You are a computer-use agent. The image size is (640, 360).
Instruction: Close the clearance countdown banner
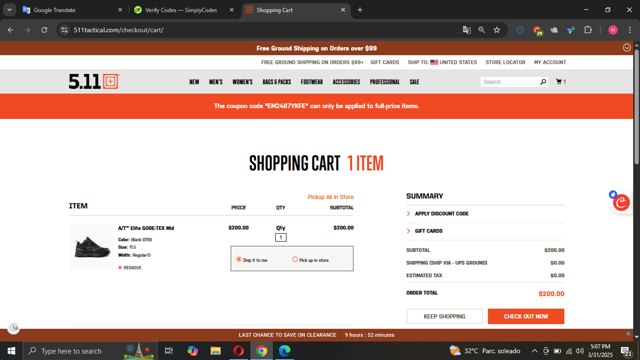[628, 334]
